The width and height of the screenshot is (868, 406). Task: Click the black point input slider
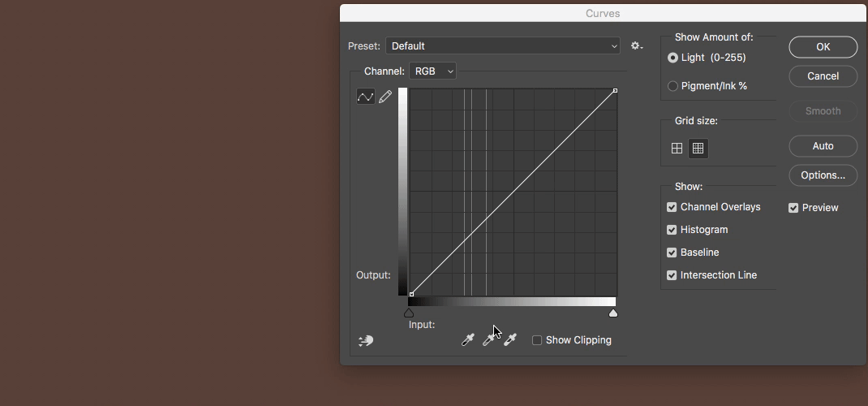pyautogui.click(x=409, y=313)
